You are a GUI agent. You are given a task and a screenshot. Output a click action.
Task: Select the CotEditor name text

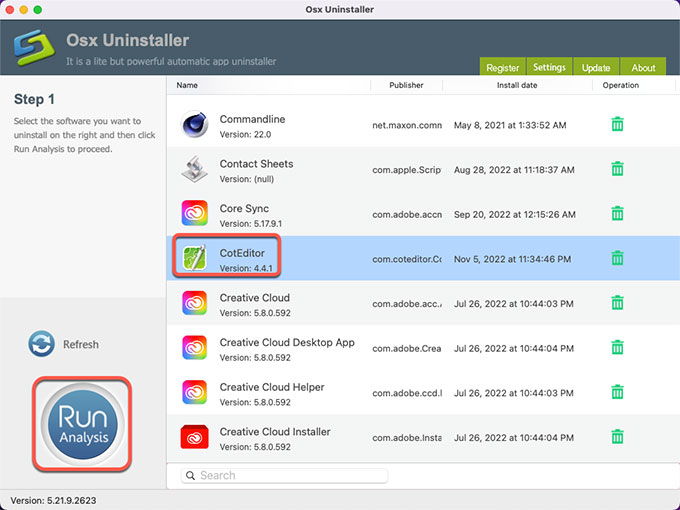[x=242, y=253]
